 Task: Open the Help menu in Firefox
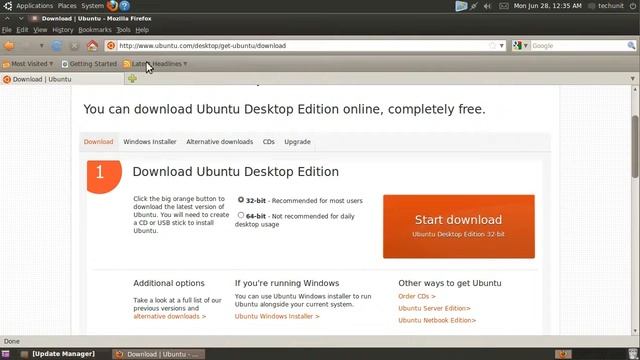(142, 30)
